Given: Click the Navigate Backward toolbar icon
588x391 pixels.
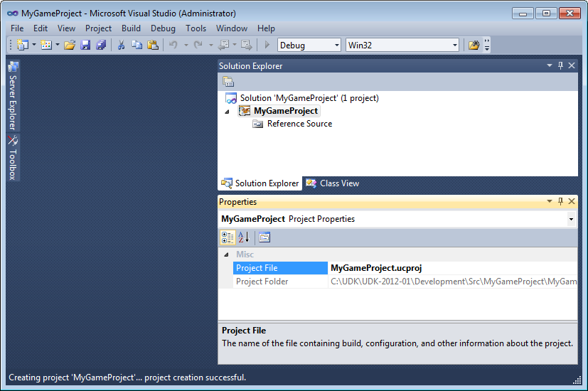Looking at the screenshot, I should tap(223, 45).
